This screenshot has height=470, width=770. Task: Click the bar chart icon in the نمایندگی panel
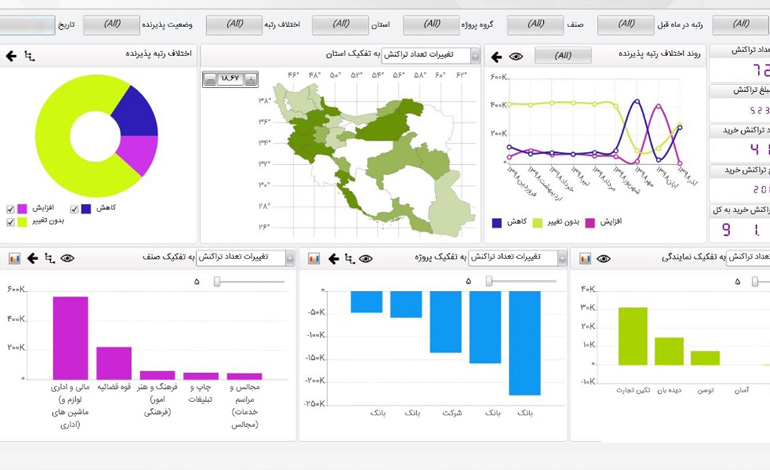(x=585, y=258)
